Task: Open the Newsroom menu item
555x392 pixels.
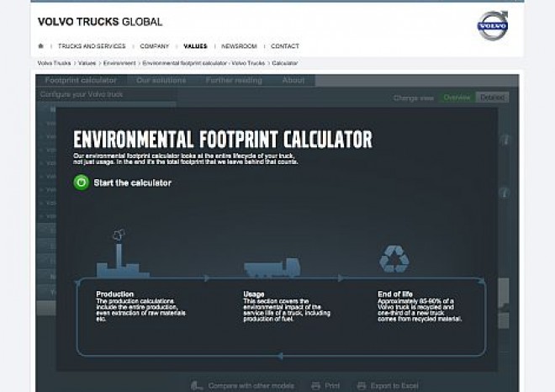Action: [x=239, y=46]
